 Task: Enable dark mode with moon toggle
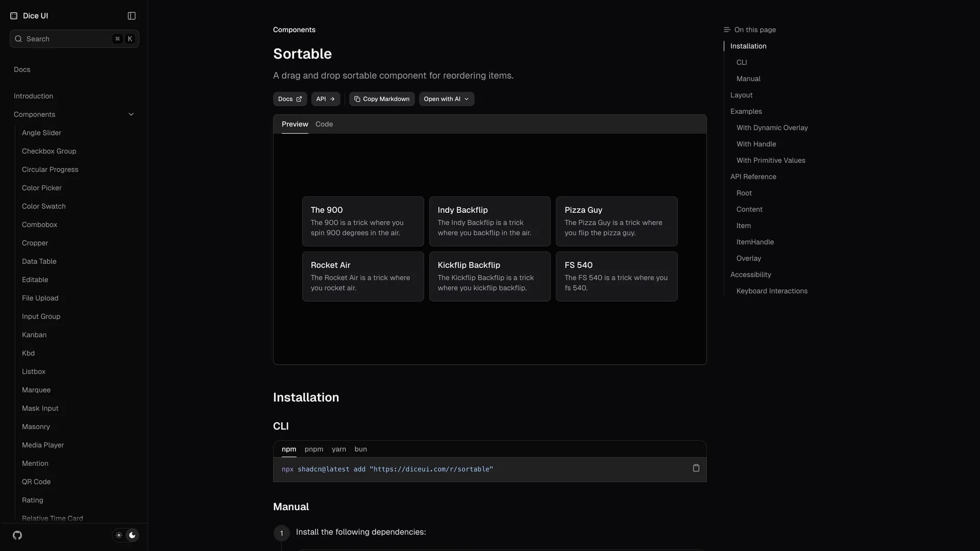[132, 535]
